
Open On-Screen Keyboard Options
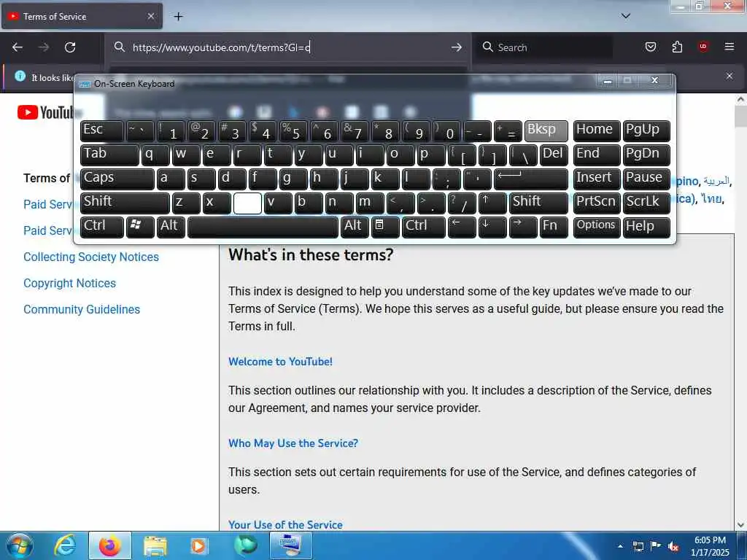[x=597, y=227]
